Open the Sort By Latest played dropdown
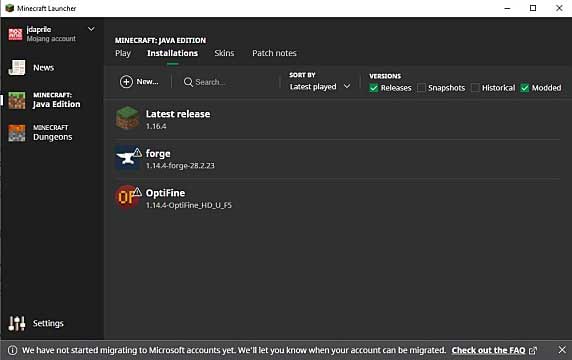 point(320,87)
